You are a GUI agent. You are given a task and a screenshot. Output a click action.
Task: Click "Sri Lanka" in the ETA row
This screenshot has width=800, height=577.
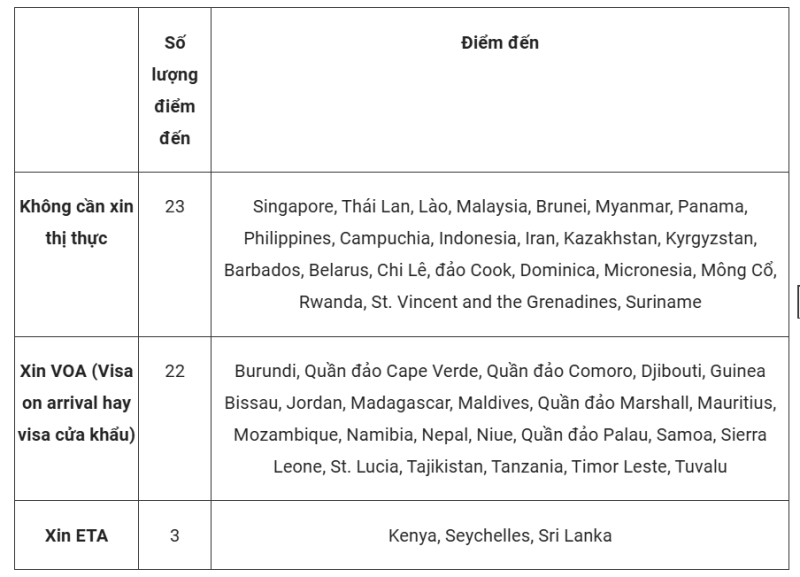tap(574, 535)
